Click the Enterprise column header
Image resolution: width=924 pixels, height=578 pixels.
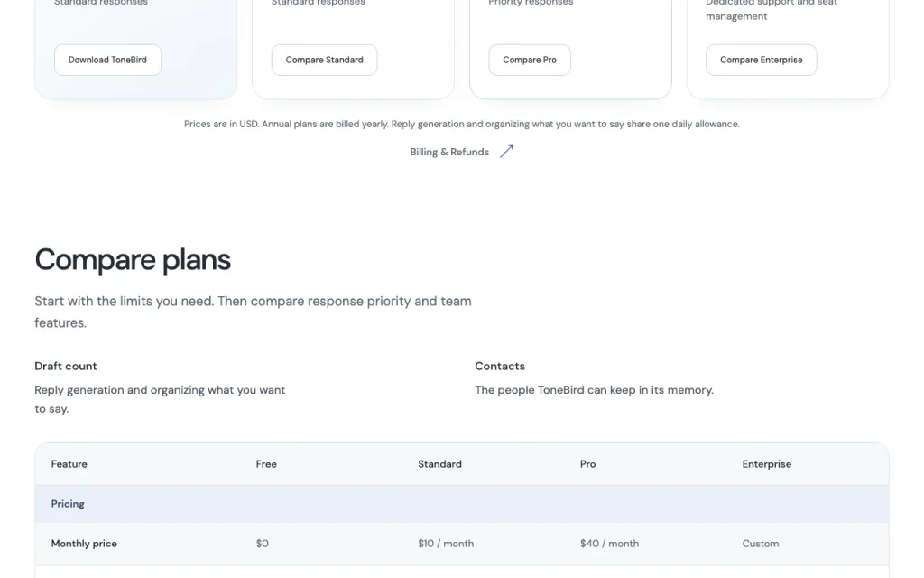coord(767,464)
